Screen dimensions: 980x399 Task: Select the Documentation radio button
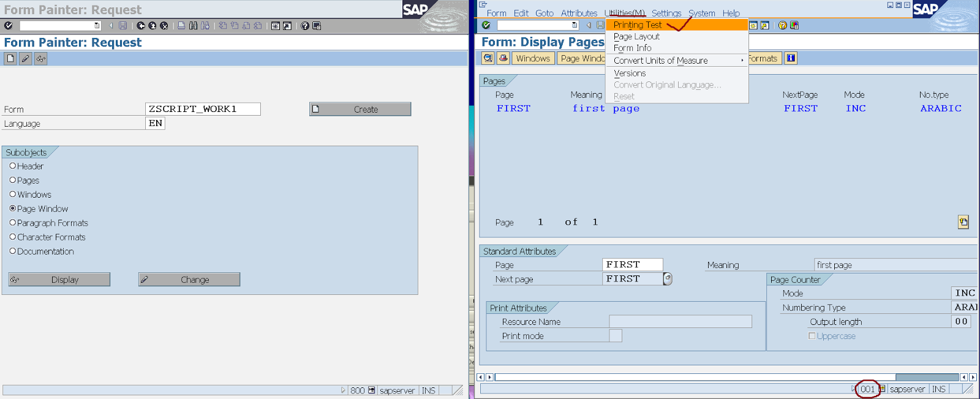click(x=12, y=250)
